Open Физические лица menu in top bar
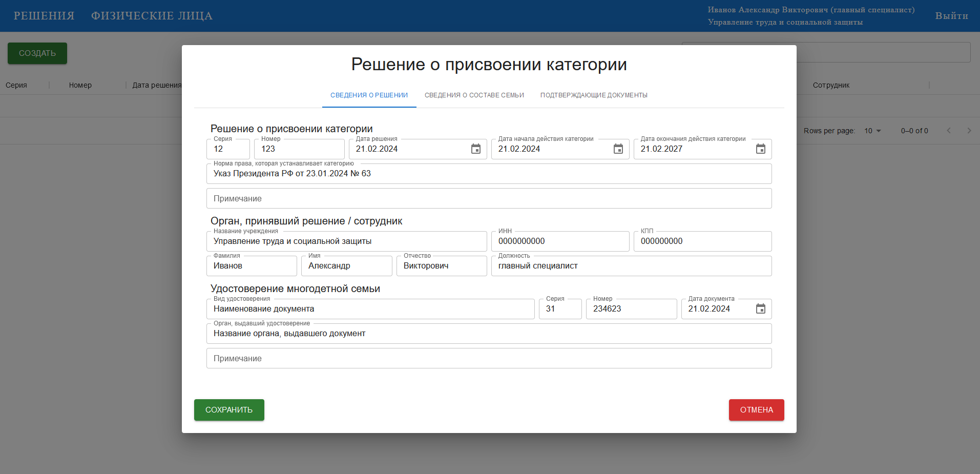This screenshot has height=474, width=980. pyautogui.click(x=152, y=16)
